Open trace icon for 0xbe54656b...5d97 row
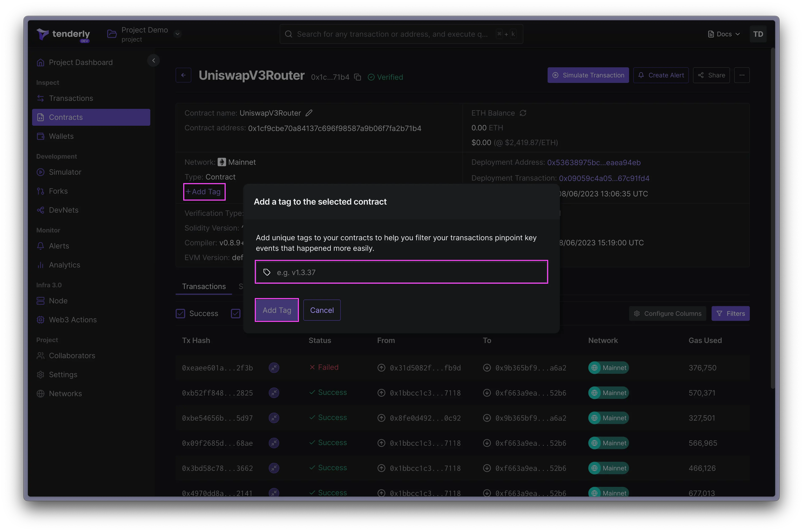 click(x=274, y=418)
